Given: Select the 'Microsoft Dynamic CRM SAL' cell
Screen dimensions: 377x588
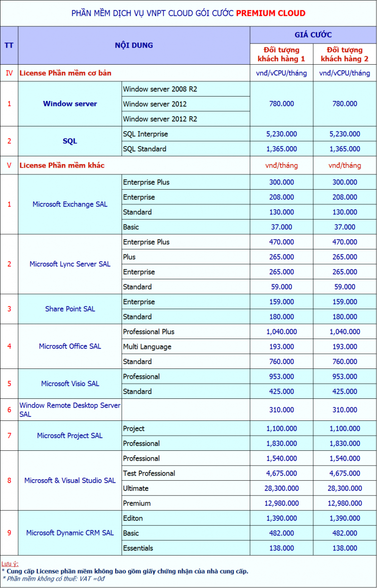Looking at the screenshot, I should tap(70, 533).
